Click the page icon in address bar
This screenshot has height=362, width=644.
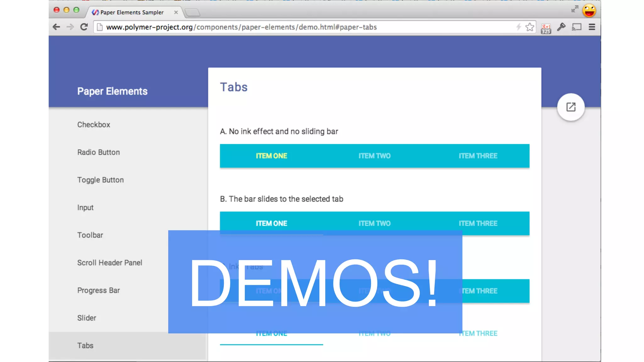(100, 27)
